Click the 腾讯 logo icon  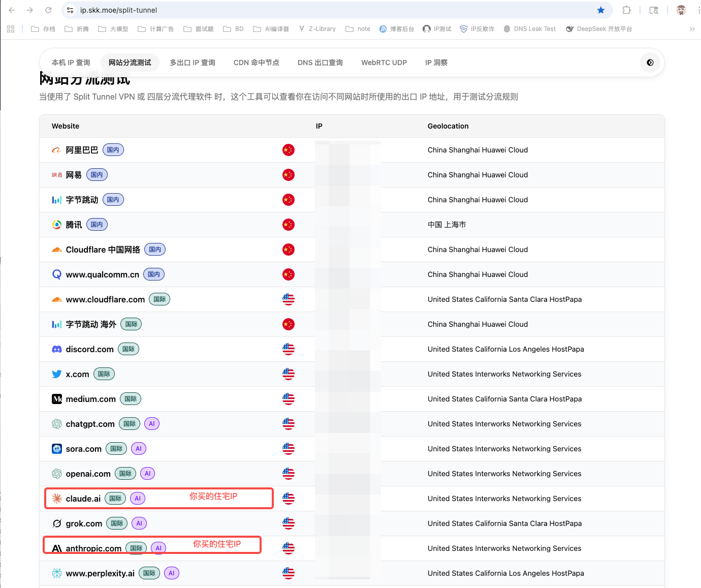57,225
